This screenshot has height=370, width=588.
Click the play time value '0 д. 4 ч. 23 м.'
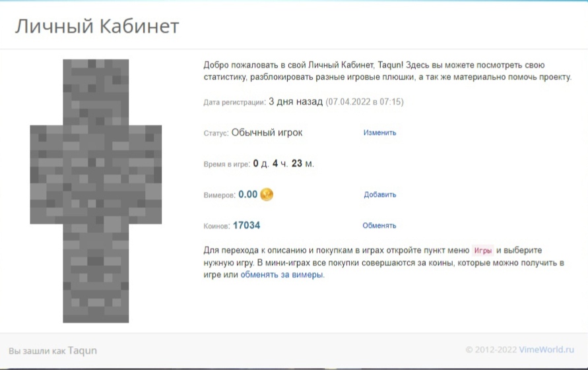tap(283, 164)
